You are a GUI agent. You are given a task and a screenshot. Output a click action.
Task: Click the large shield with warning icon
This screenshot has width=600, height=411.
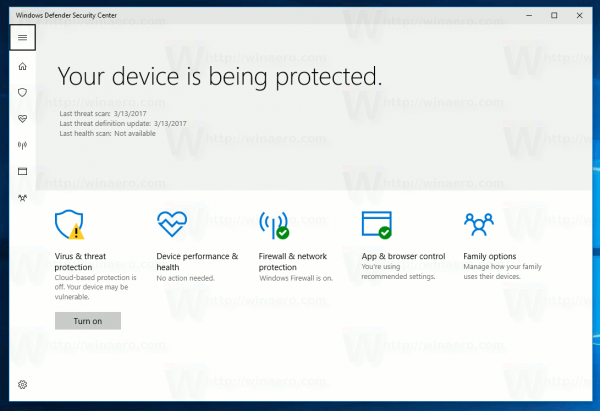click(69, 225)
